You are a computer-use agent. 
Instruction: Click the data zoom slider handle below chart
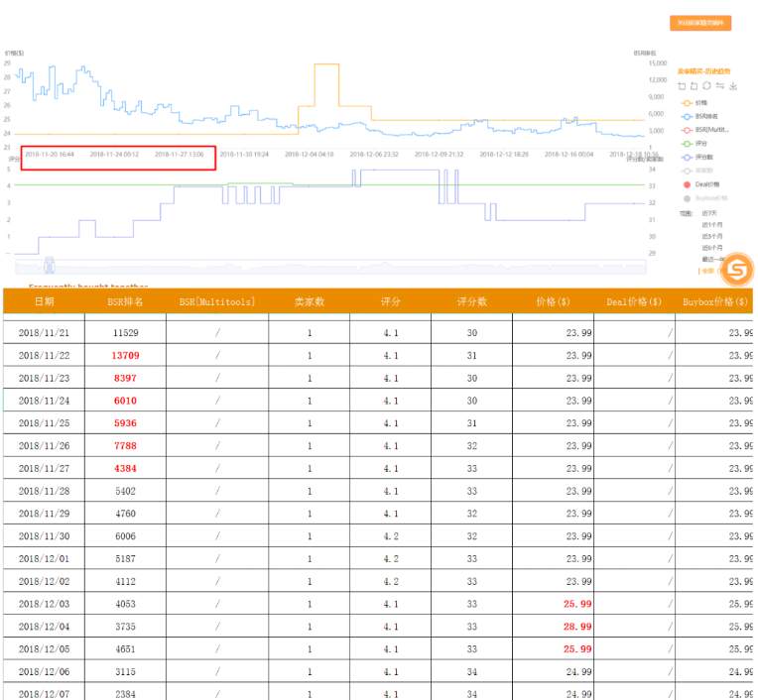click(49, 265)
